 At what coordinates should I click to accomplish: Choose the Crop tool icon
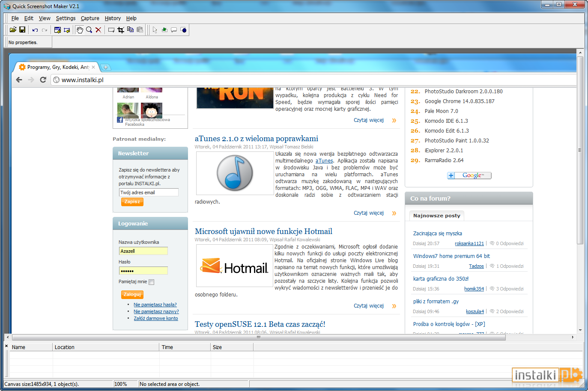[121, 30]
